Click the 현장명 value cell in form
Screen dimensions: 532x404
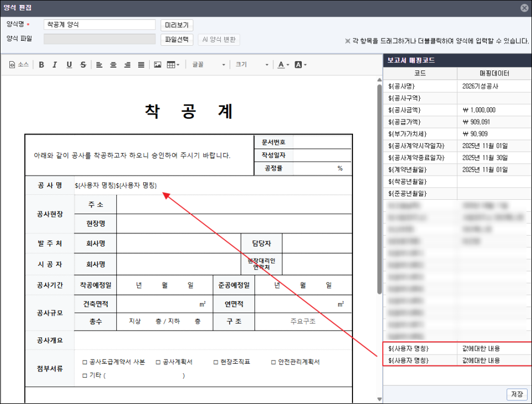pyautogui.click(x=234, y=223)
